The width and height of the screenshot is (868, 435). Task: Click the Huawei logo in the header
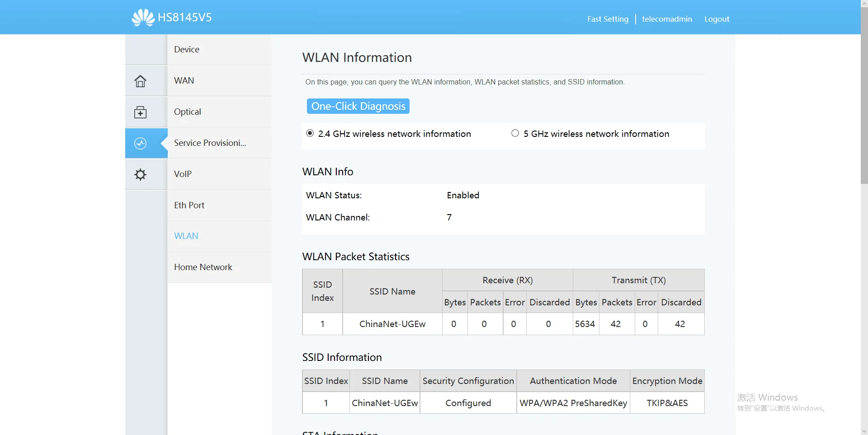143,18
